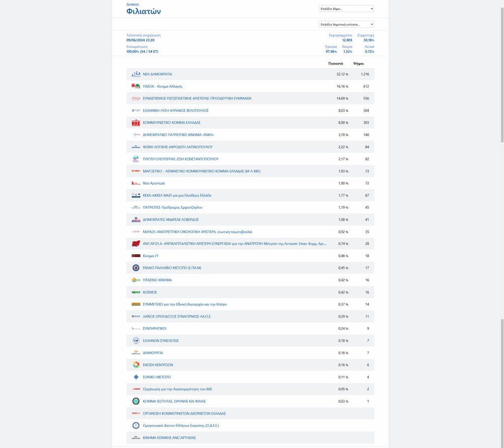Viewport: 504px width, 448px height.
Task: Click the ΠΡΑΣΙΝΟ ΚΙΝΗΜΑ logo
Action: [x=136, y=280]
